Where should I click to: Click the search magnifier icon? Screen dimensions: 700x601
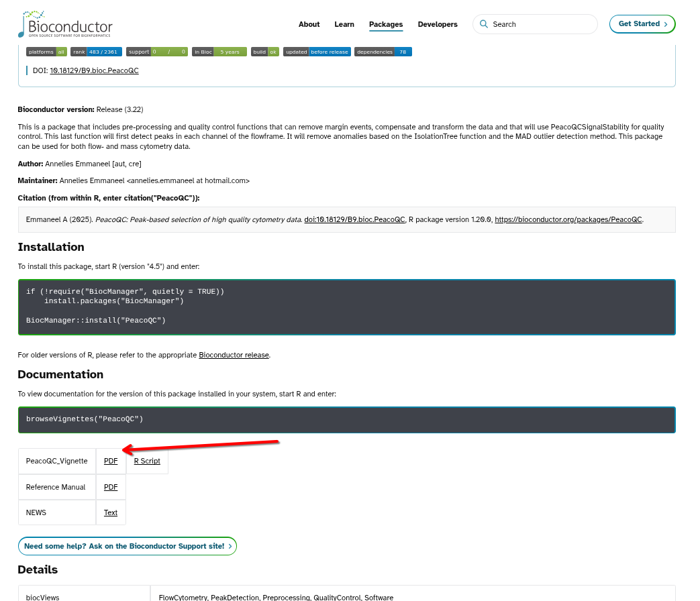pos(484,24)
